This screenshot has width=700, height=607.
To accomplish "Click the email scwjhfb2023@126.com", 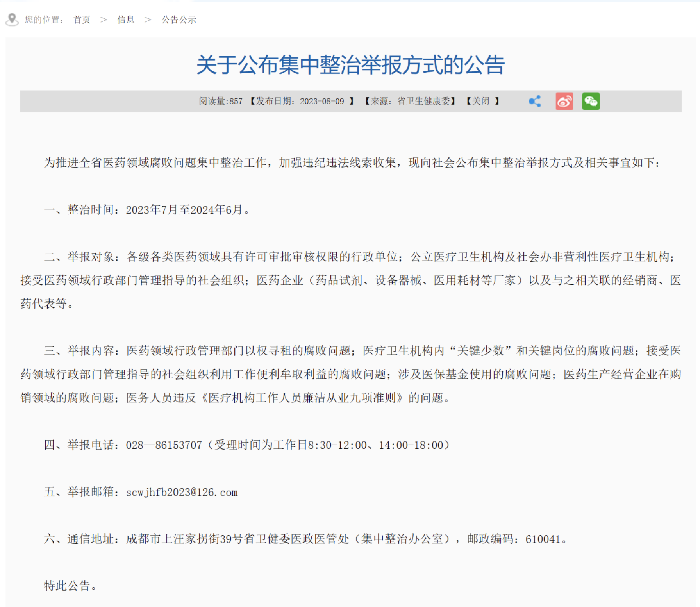I will pyautogui.click(x=182, y=492).
